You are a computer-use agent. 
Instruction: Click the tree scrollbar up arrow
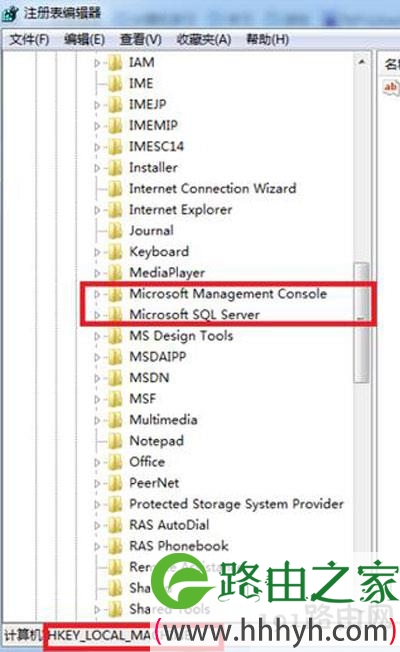click(362, 62)
